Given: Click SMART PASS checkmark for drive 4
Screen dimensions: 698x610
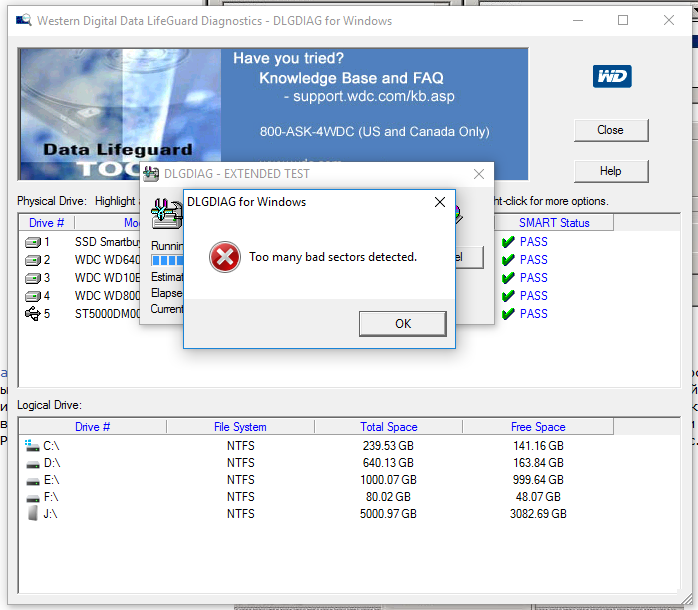Looking at the screenshot, I should click(x=508, y=296).
